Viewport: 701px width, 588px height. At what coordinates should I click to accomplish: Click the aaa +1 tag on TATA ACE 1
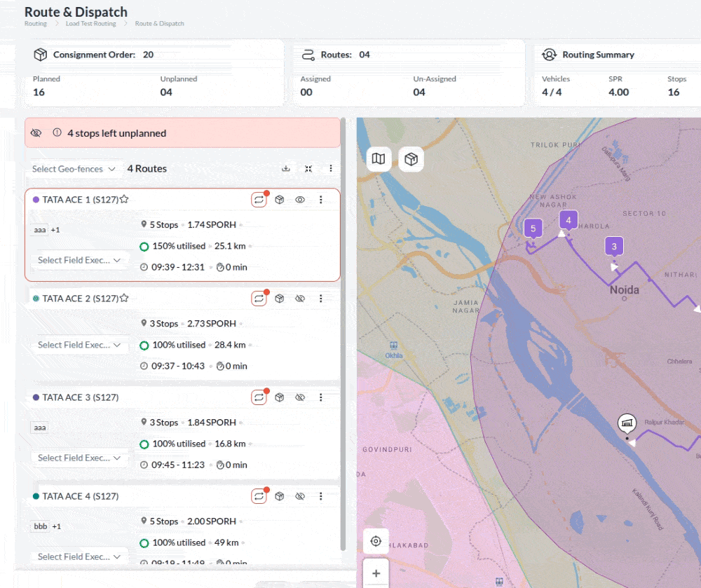(46, 230)
